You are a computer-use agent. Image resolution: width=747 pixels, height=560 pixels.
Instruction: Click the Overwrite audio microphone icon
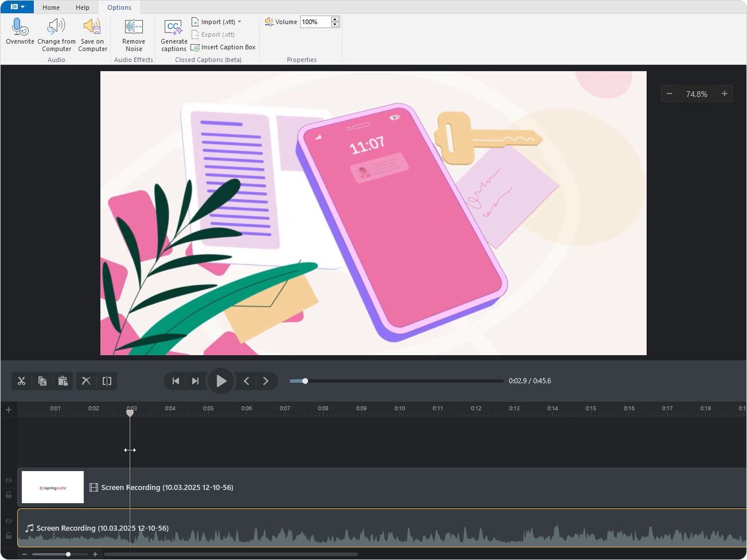[20, 28]
